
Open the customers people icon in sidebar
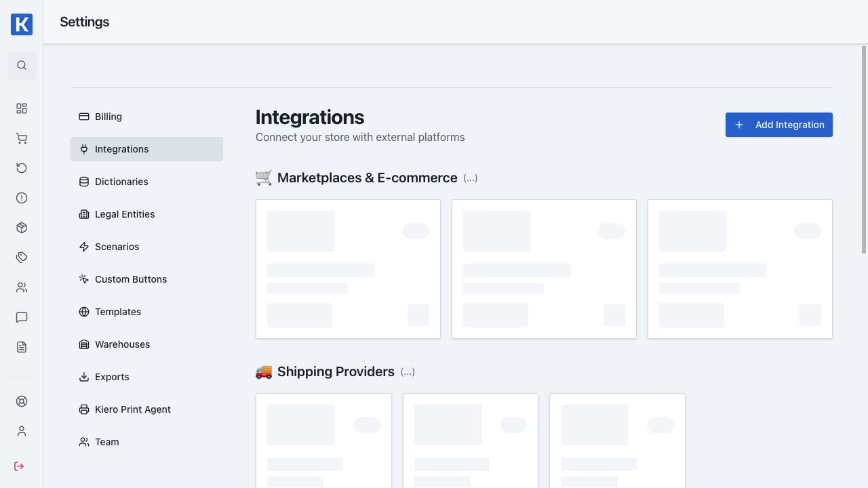point(22,287)
